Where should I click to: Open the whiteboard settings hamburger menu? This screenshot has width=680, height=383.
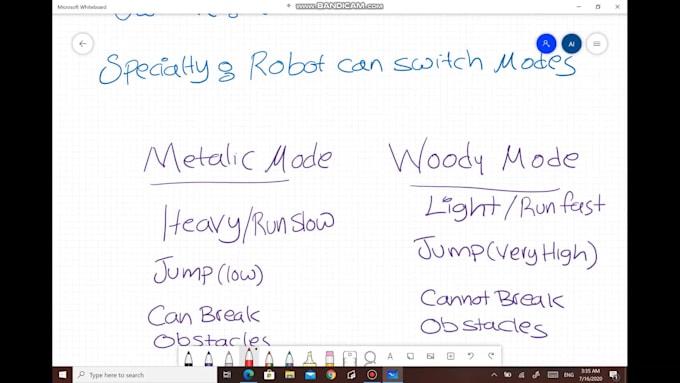coord(597,44)
